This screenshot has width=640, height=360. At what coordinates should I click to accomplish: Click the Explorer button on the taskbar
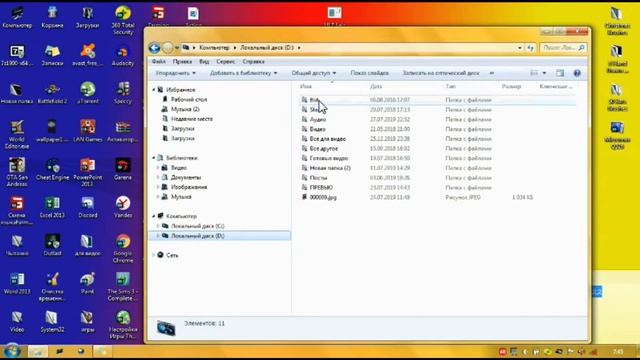38,351
